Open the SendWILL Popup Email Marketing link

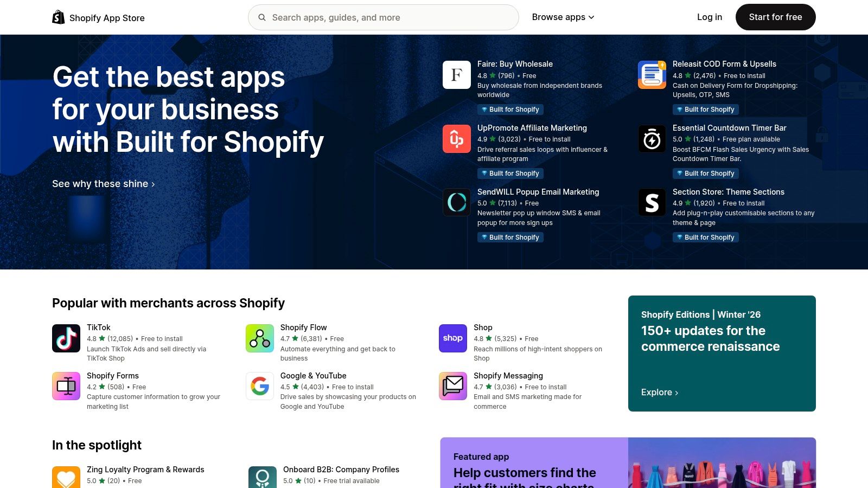(538, 192)
